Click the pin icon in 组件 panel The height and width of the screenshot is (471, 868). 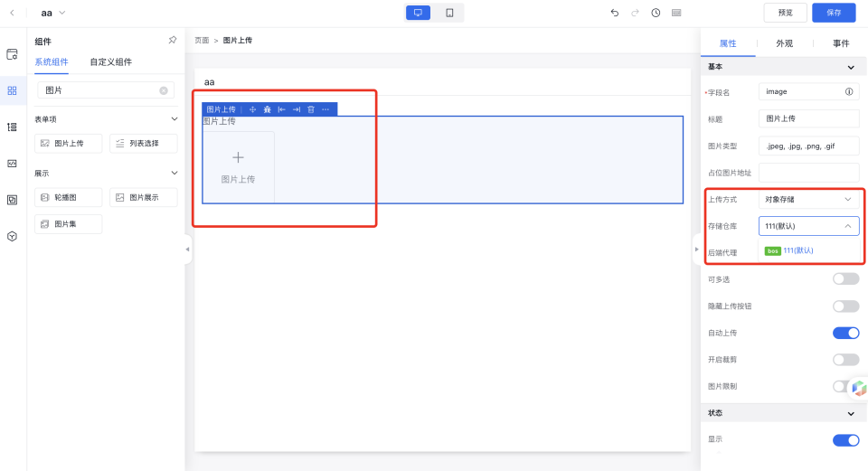pyautogui.click(x=173, y=41)
